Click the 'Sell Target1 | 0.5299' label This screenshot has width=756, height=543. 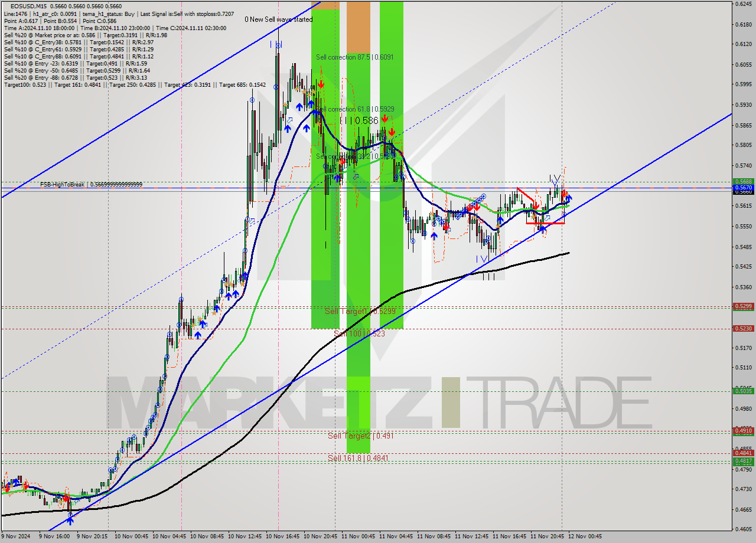click(x=360, y=310)
